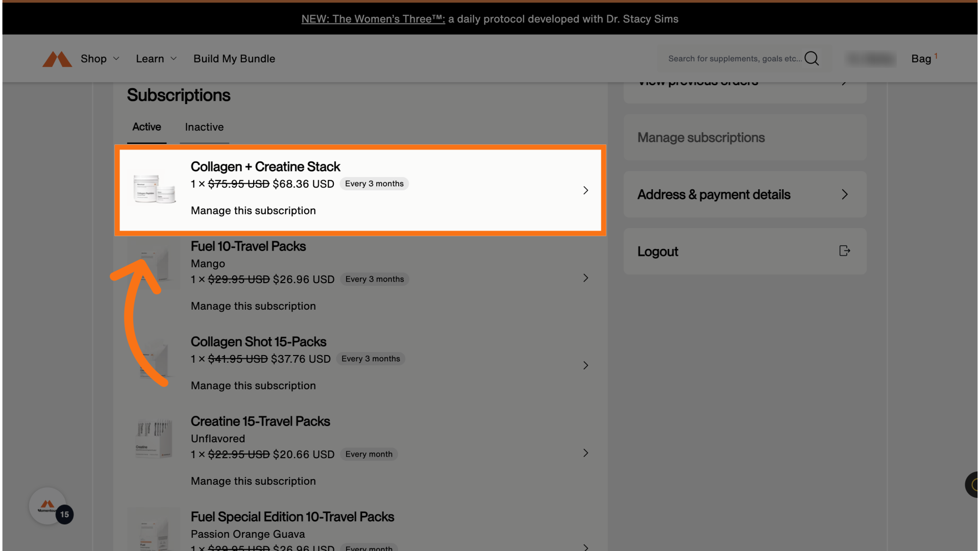Screen dimensions: 980x551
Task: Click the Logout button
Action: [745, 252]
